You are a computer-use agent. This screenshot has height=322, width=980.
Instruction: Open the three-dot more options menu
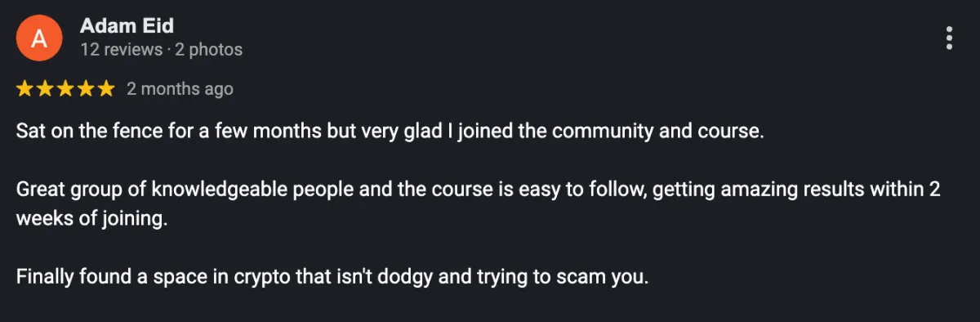click(949, 38)
